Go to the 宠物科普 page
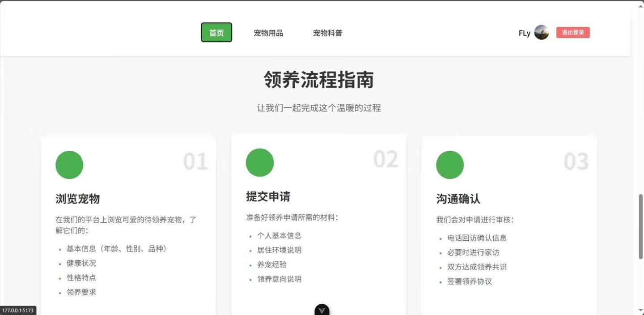The width and height of the screenshot is (644, 315). (x=327, y=33)
